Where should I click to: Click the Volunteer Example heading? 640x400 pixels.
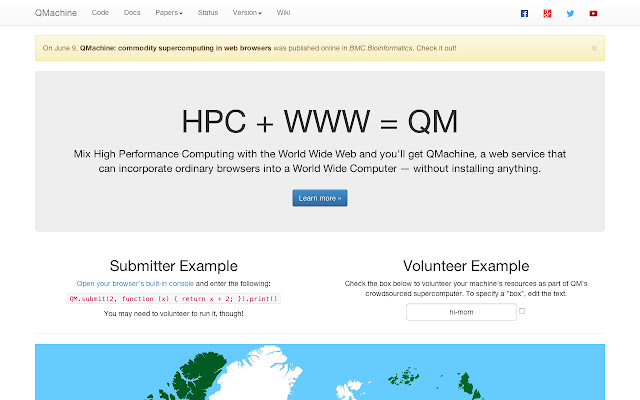pyautogui.click(x=466, y=266)
